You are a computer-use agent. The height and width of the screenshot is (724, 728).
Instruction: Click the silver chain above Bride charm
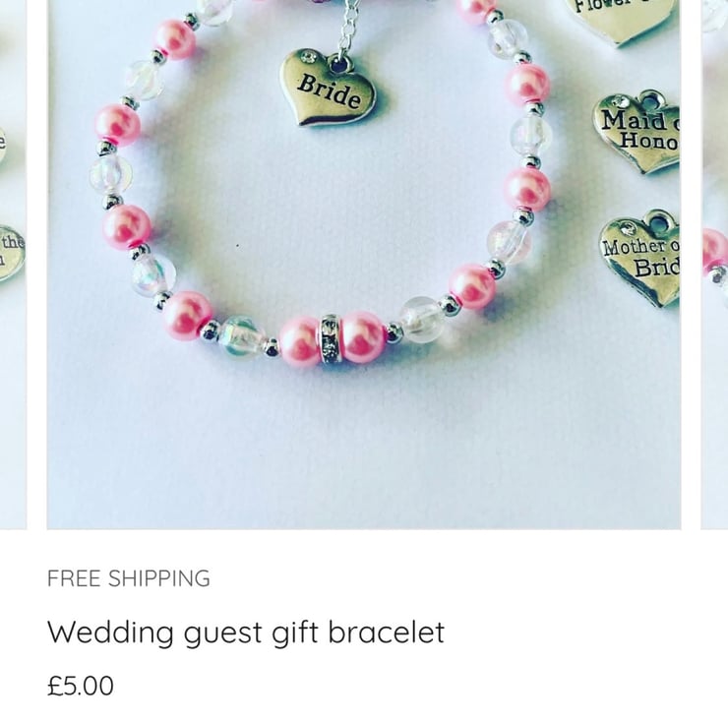coord(349,28)
